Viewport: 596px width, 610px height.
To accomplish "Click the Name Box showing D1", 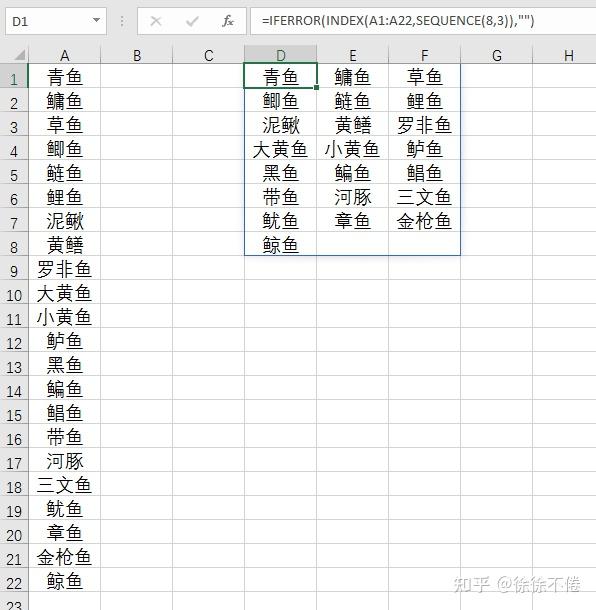I will (56, 21).
